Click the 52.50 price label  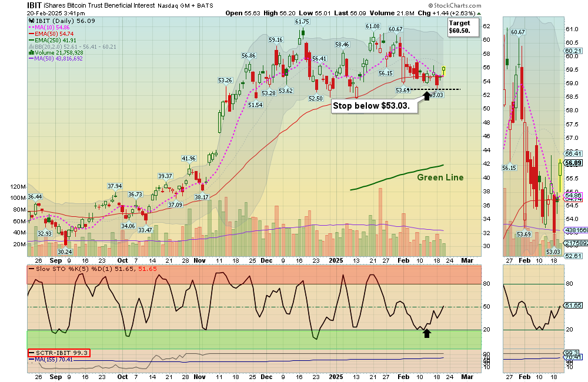point(316,98)
